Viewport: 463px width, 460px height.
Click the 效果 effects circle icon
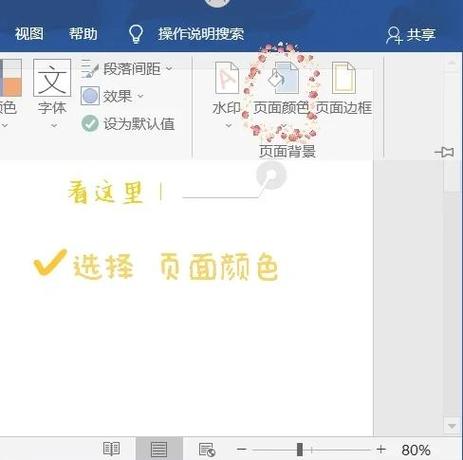click(90, 96)
